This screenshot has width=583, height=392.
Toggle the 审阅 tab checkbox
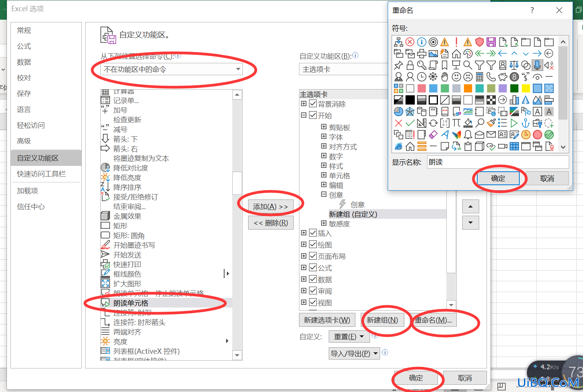click(x=313, y=291)
